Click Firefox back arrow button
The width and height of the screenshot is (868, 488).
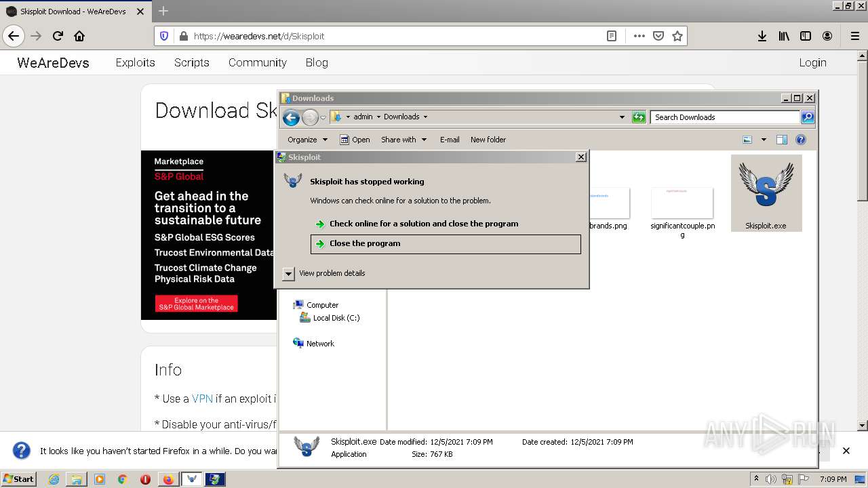coord(14,36)
